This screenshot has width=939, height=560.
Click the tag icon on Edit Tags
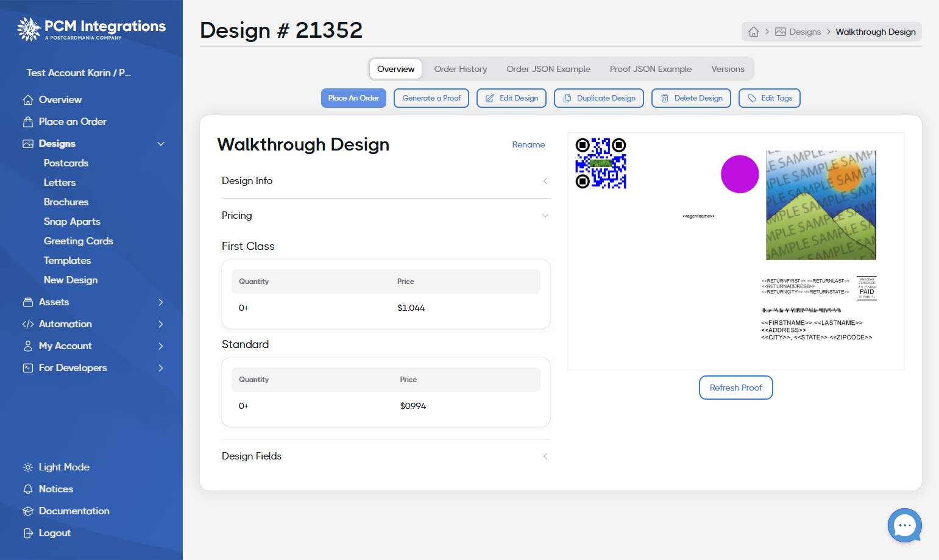[752, 98]
